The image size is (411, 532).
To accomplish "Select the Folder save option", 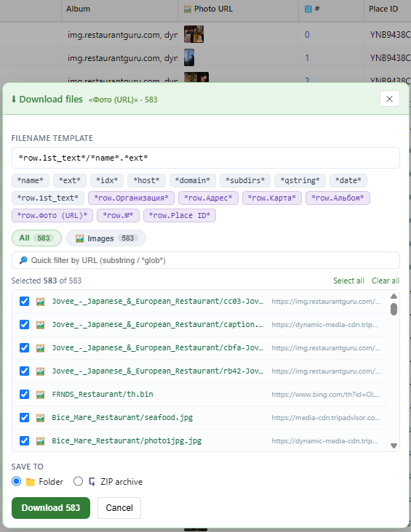I will coord(16,481).
